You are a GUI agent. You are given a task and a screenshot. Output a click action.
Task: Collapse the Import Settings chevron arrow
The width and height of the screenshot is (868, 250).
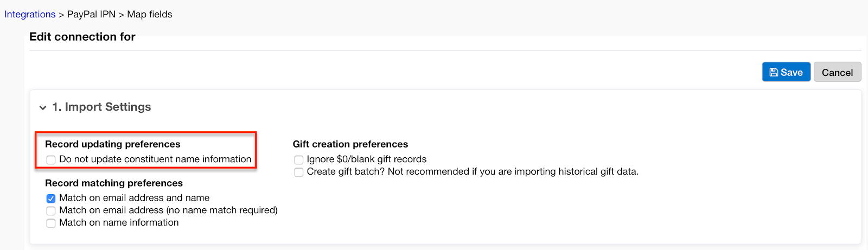43,108
